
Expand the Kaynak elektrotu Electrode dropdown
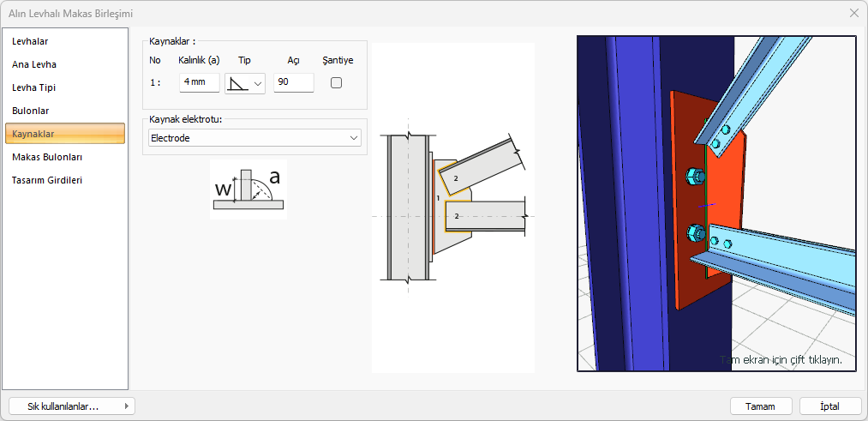pyautogui.click(x=254, y=138)
